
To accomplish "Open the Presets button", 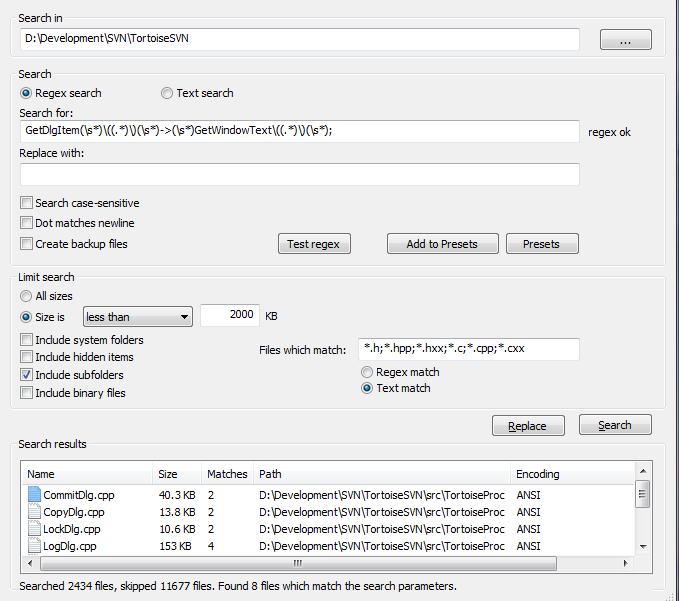I will point(542,244).
